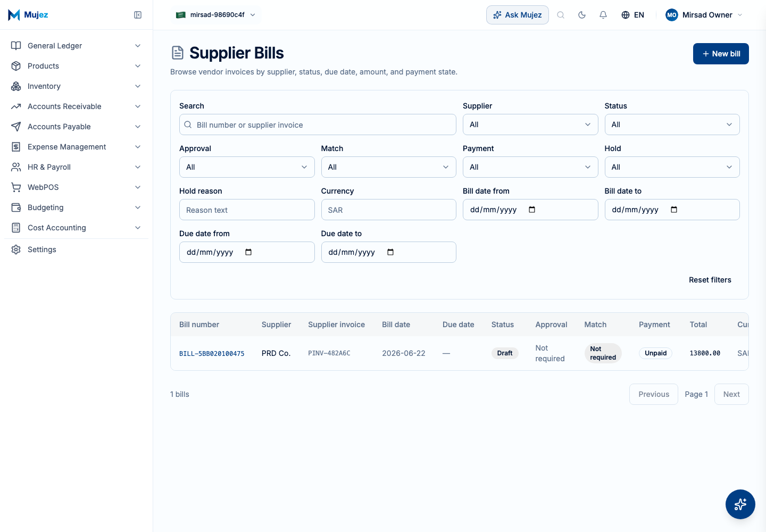This screenshot has width=766, height=532.
Task: Expand the Inventory menu chevron
Action: tap(138, 86)
